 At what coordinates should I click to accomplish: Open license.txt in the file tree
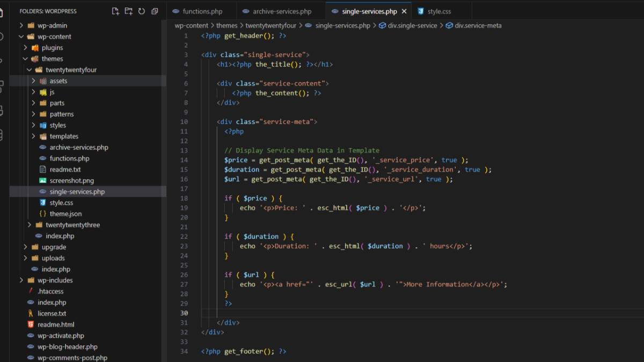pos(52,313)
